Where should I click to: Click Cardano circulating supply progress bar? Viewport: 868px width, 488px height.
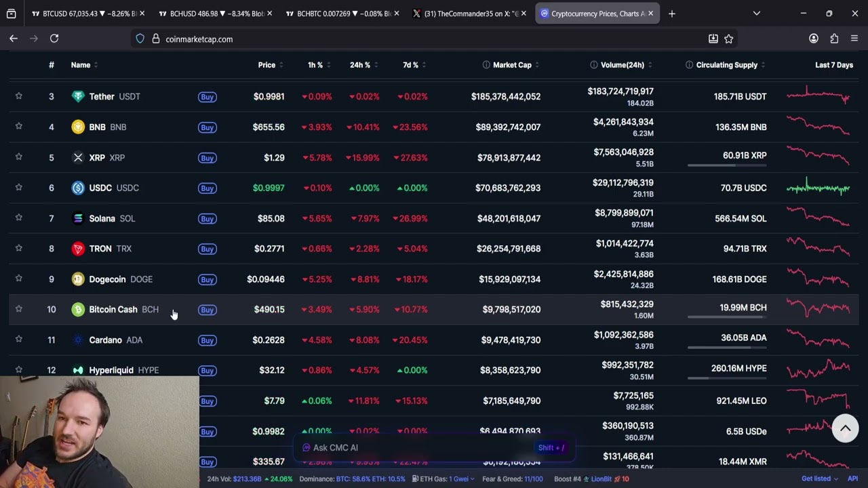pyautogui.click(x=727, y=347)
